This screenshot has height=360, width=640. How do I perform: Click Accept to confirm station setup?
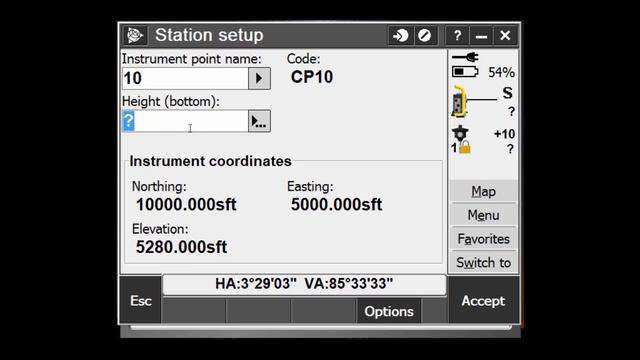(483, 301)
